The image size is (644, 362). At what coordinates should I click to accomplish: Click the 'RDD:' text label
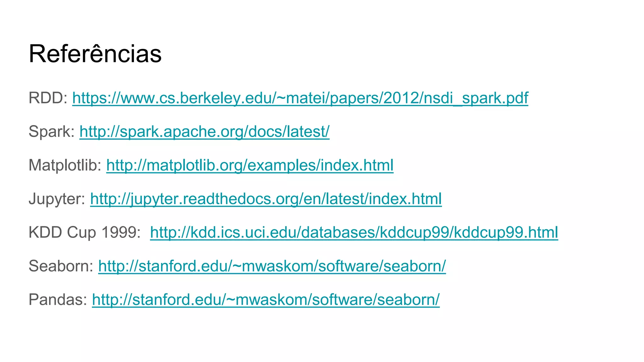48,98
